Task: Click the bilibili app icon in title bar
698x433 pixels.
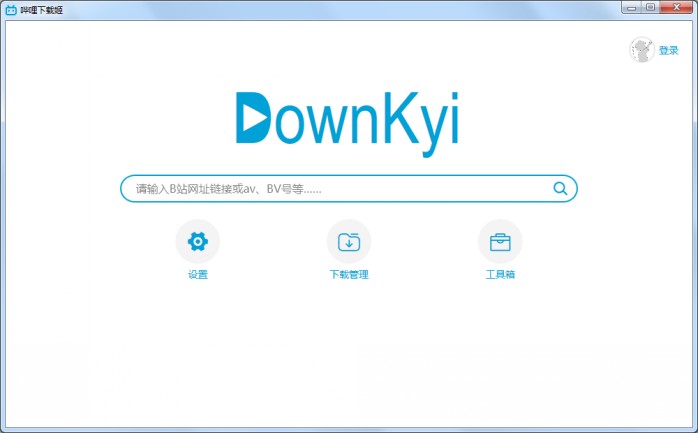Action: tap(11, 10)
